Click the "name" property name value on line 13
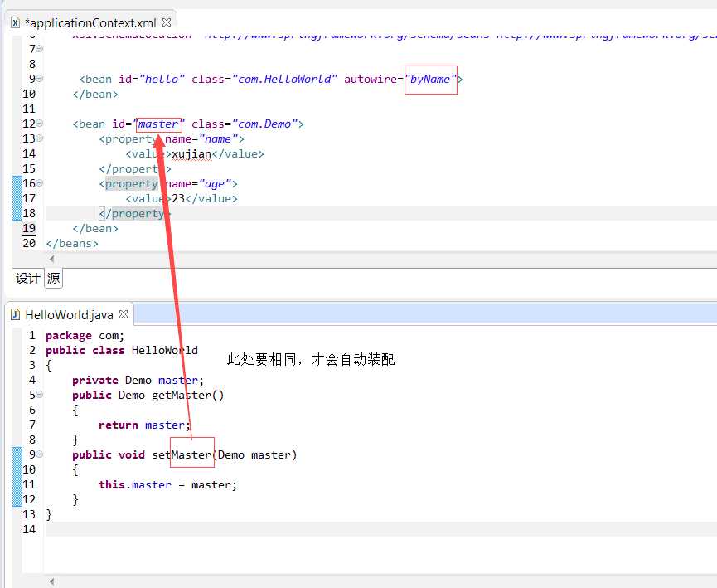The height and width of the screenshot is (588, 717). (x=218, y=139)
